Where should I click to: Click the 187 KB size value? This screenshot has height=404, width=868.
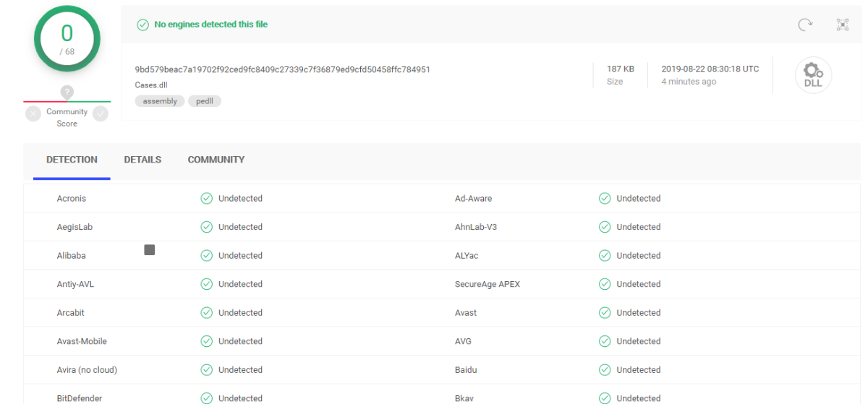(x=621, y=69)
